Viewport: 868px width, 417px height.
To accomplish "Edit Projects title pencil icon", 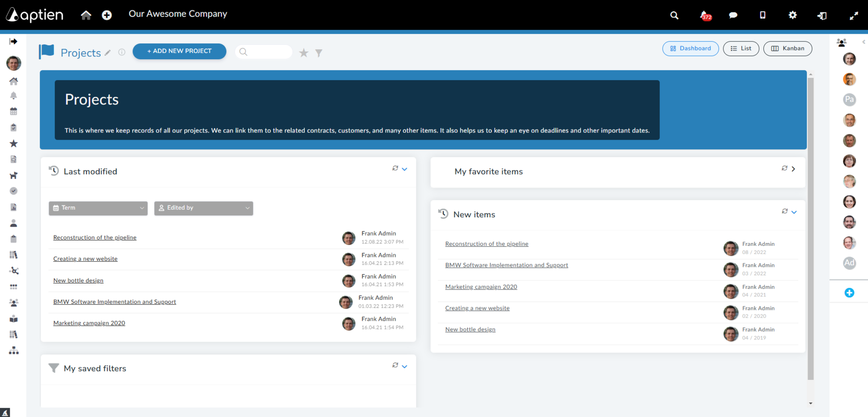I will coord(108,53).
